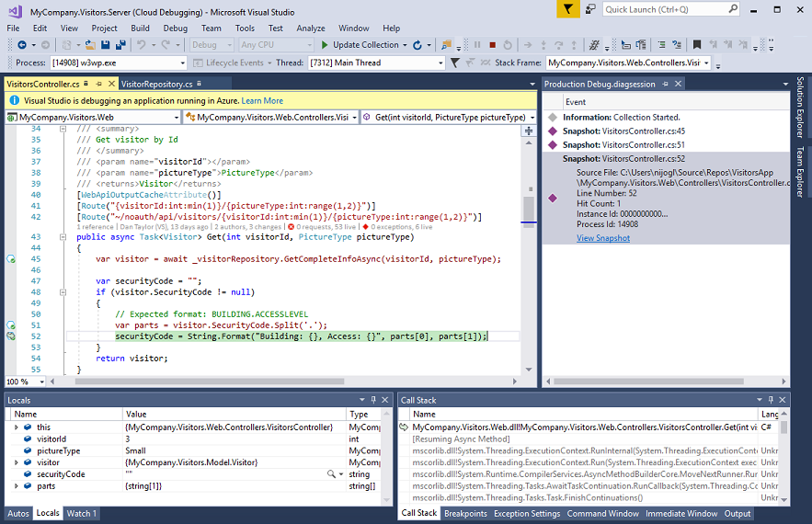Viewport: 812px width, 524px height.
Task: Click the Quick Launch search magnifier icon
Action: (x=732, y=9)
